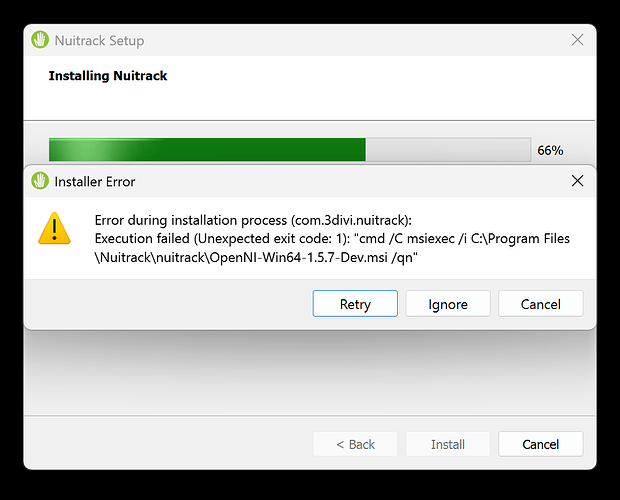620x500 pixels.
Task: Click the 'Execution failed' msiexec command line
Action: [x=332, y=239]
